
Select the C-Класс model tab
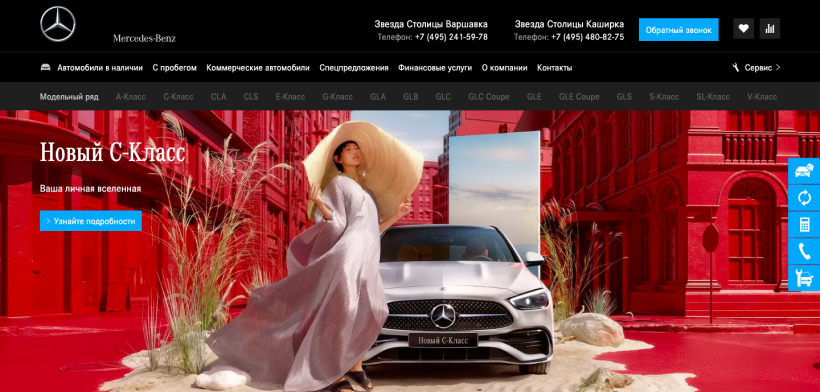tap(178, 97)
